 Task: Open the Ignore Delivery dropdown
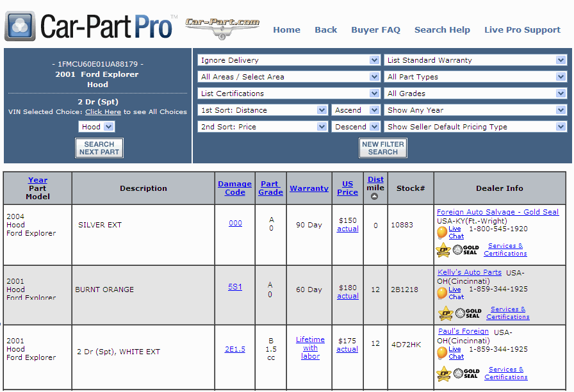(288, 60)
